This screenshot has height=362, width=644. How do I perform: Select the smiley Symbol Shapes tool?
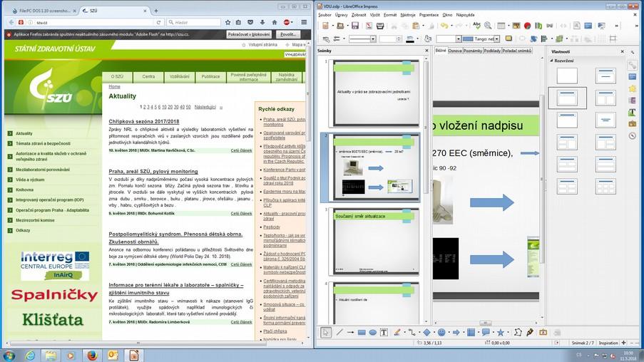[441, 333]
